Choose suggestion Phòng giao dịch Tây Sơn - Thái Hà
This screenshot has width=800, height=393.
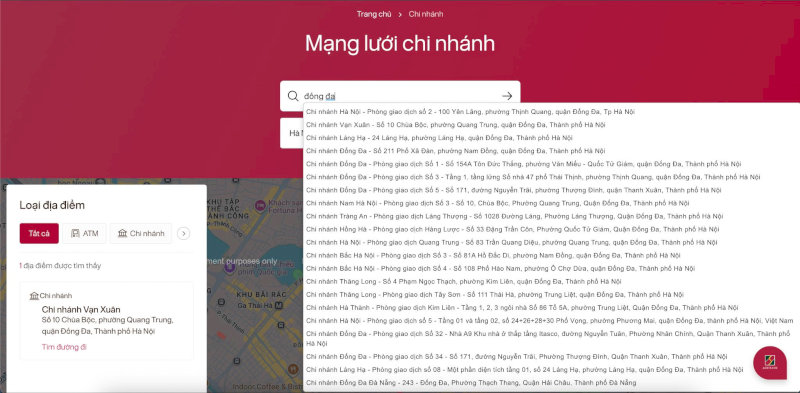tap(495, 294)
